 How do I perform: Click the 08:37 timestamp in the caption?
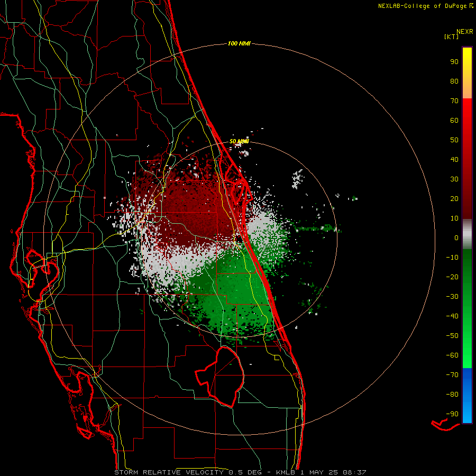(x=354, y=472)
